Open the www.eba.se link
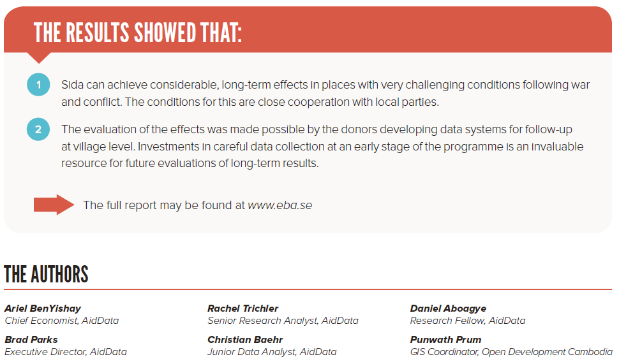619x364 pixels. pyautogui.click(x=280, y=205)
